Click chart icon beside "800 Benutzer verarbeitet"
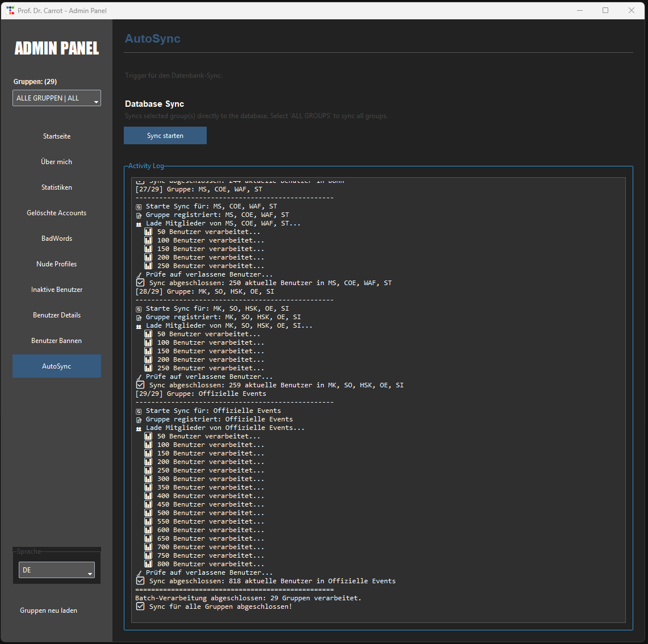The height and width of the screenshot is (644, 648). pyautogui.click(x=148, y=564)
